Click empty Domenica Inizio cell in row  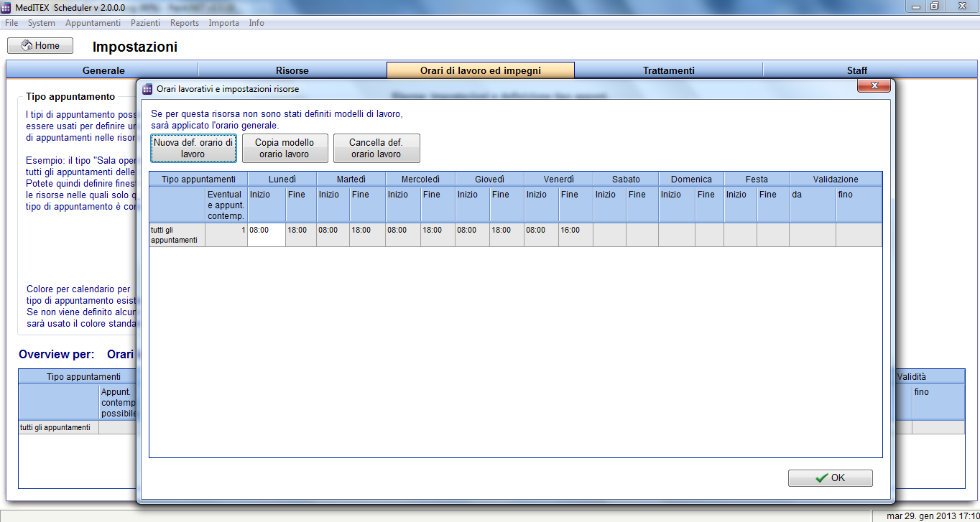pos(677,235)
